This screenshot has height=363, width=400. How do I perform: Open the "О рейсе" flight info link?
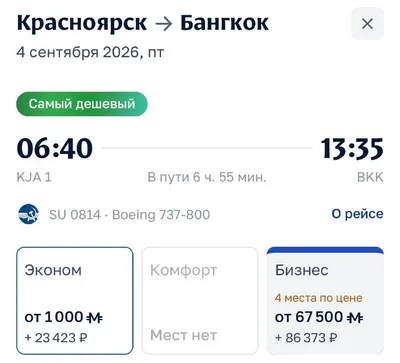pos(357,214)
